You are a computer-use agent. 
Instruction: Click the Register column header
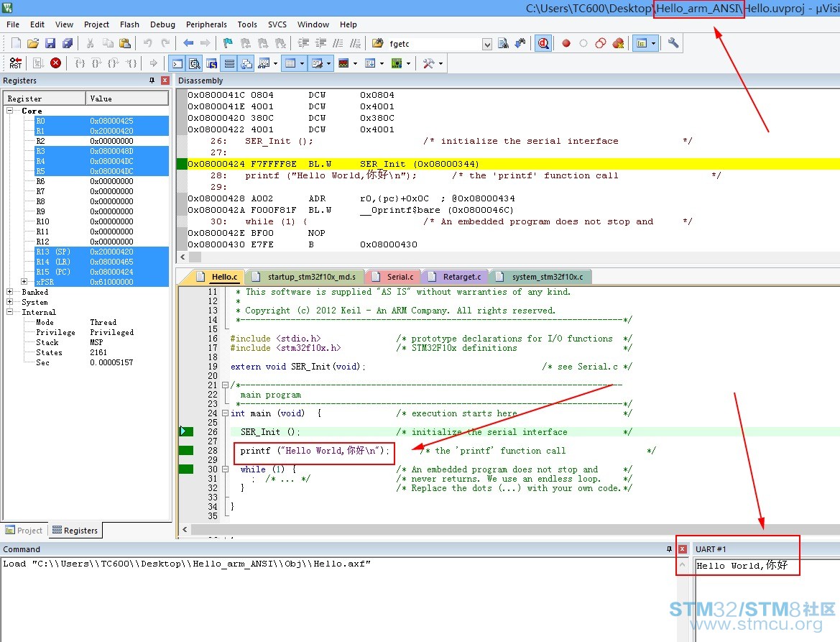tap(45, 98)
